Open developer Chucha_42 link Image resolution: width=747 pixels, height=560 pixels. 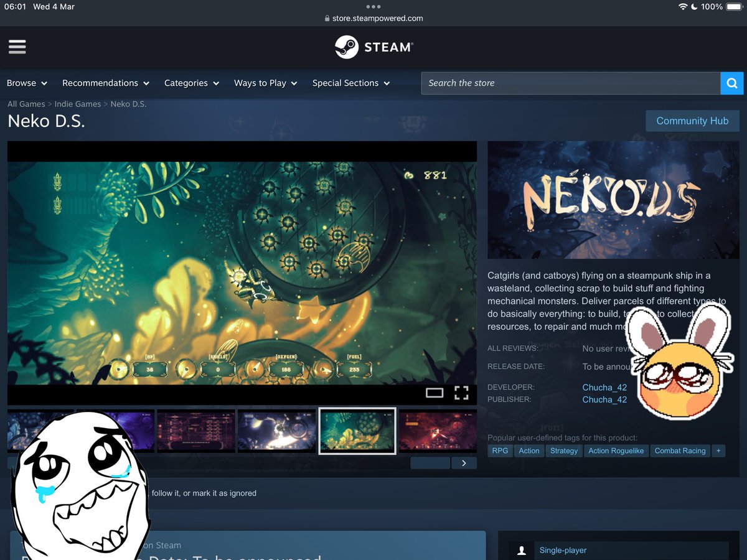(604, 387)
